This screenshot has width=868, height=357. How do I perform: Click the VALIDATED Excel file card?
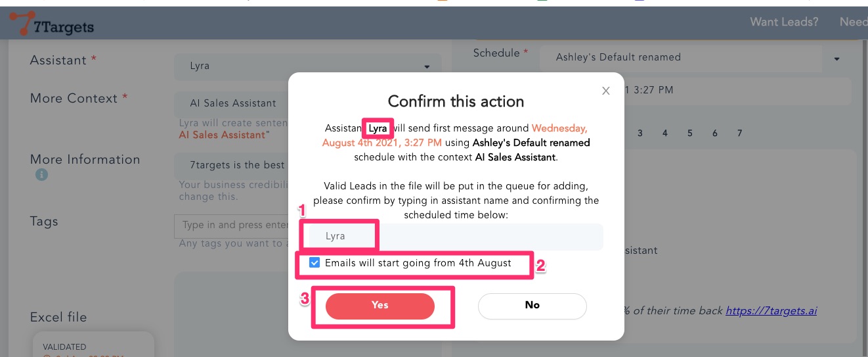click(x=93, y=346)
